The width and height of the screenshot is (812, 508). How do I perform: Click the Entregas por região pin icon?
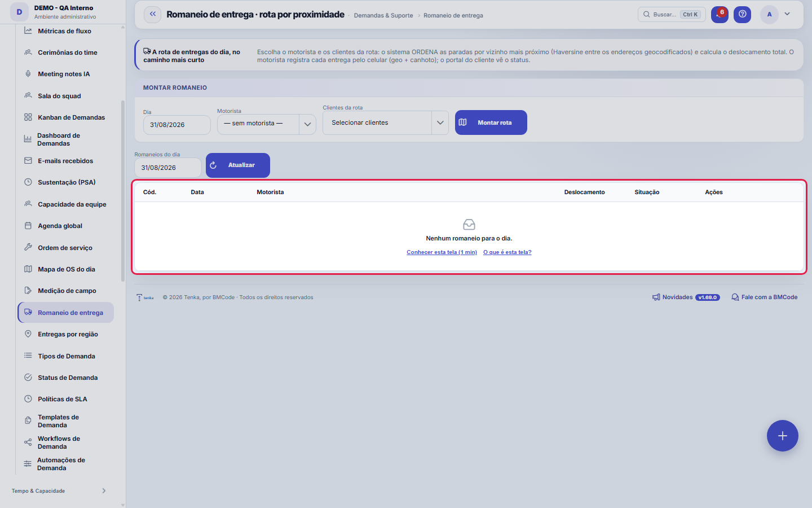28,334
